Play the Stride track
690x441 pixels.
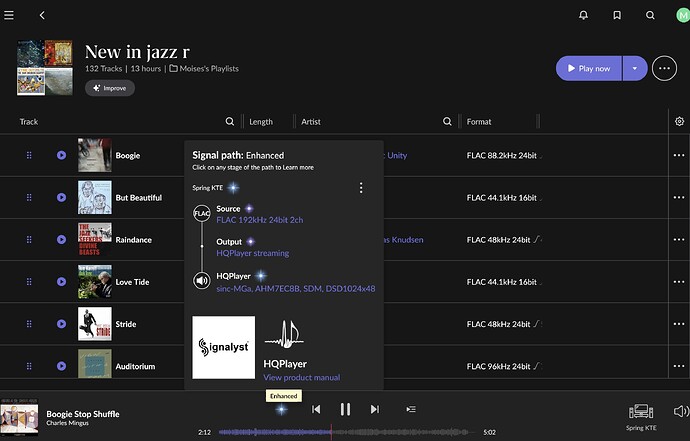pyautogui.click(x=61, y=324)
